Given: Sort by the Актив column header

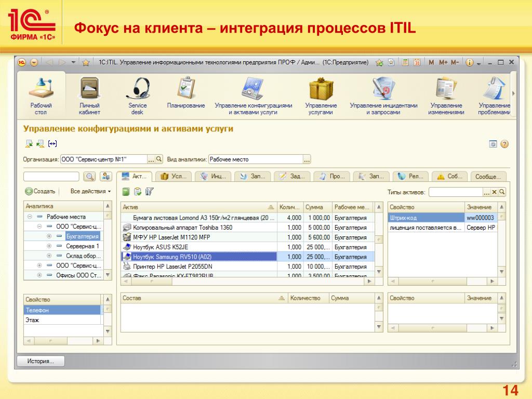Looking at the screenshot, I should coord(199,207).
